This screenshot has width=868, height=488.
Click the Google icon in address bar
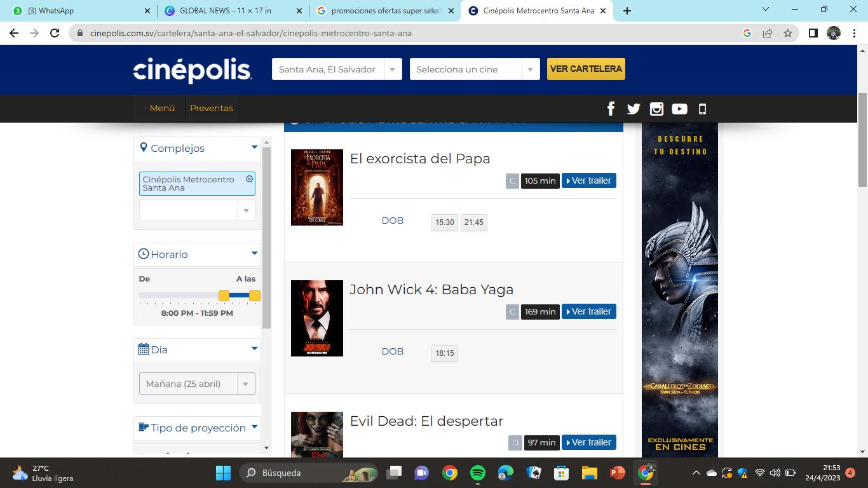point(747,33)
